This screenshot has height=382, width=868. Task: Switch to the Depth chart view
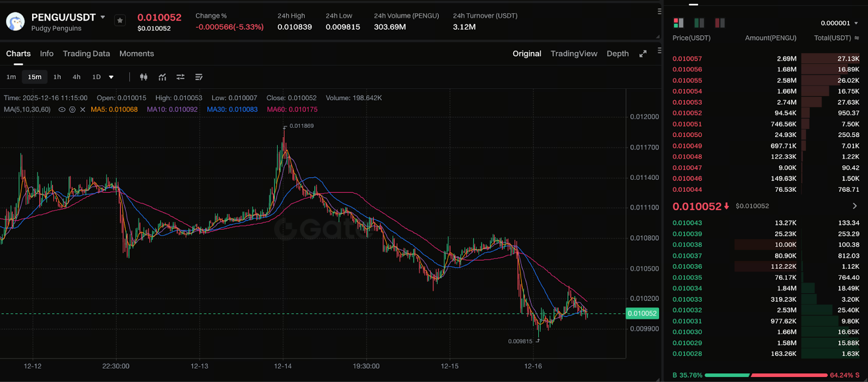617,54
